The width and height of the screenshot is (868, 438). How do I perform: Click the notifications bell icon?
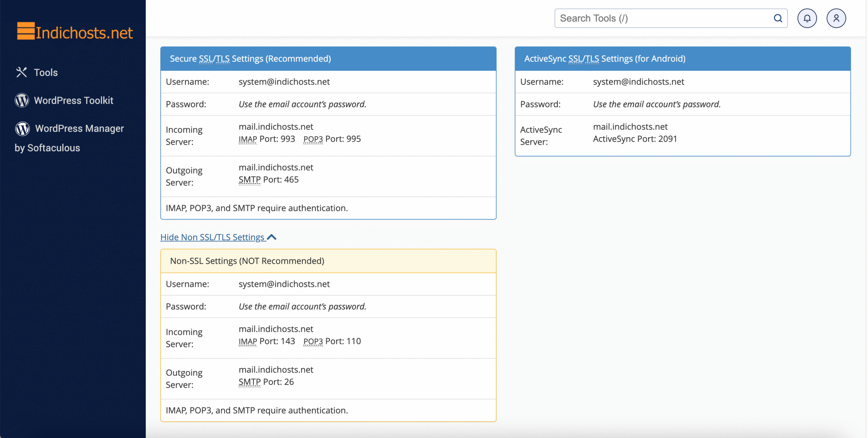pos(807,18)
